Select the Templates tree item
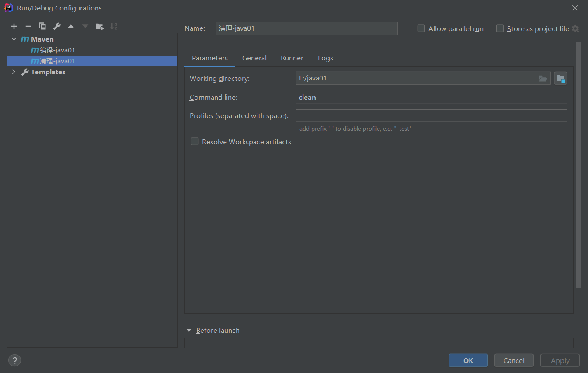The height and width of the screenshot is (373, 588). [92, 72]
